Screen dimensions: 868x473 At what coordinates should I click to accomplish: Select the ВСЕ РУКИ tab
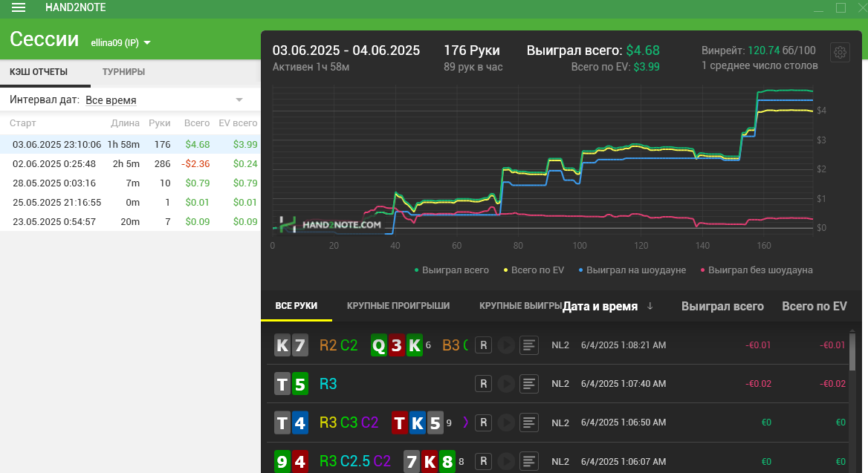coord(297,306)
